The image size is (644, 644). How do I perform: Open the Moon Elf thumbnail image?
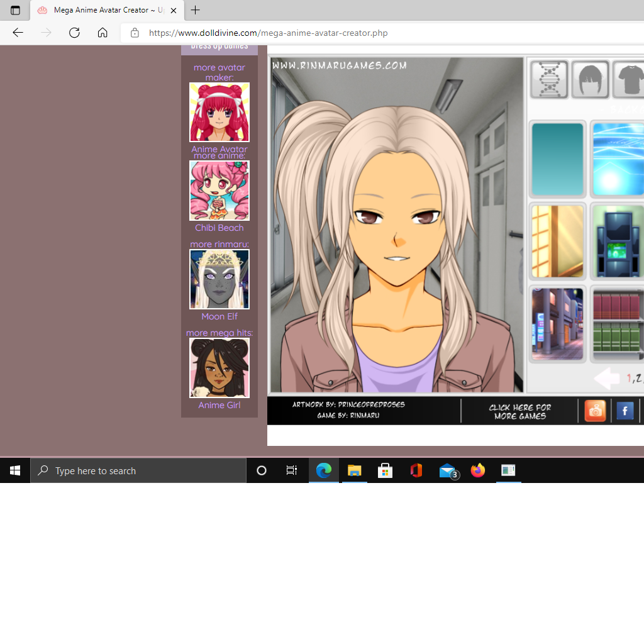tap(219, 279)
